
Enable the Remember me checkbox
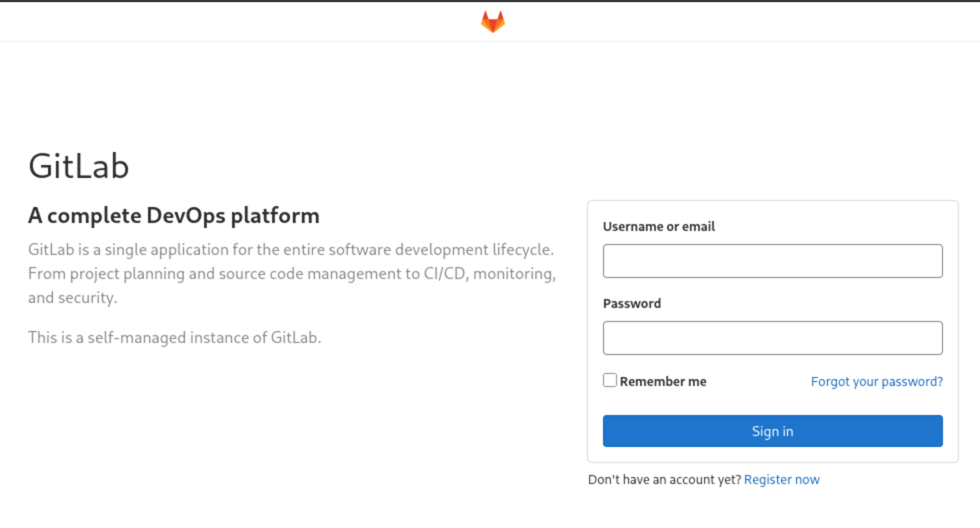pyautogui.click(x=609, y=380)
